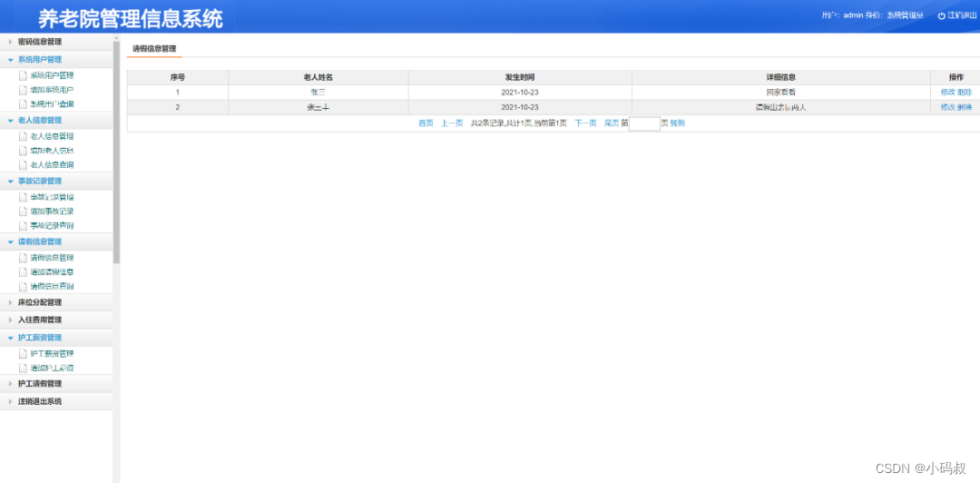
Task: Open 入住费用管理 menu header label
Action: point(39,320)
